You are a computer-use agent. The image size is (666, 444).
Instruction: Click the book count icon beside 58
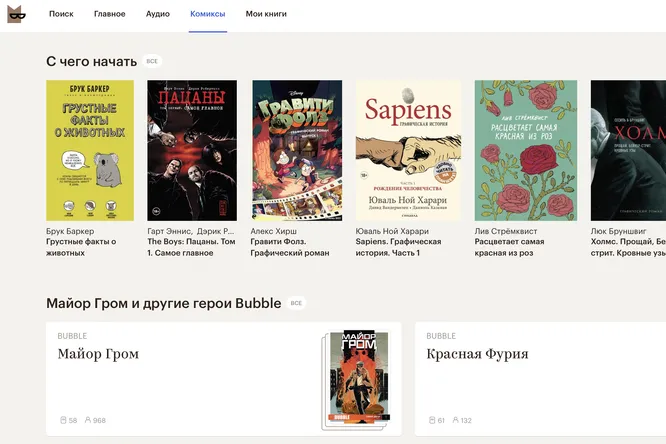63,420
